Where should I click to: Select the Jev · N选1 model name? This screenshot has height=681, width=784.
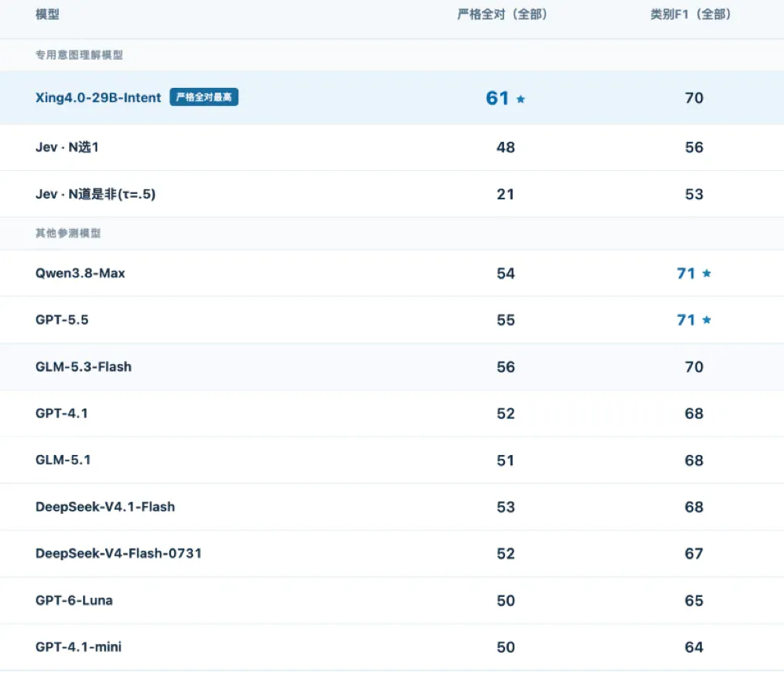point(67,147)
